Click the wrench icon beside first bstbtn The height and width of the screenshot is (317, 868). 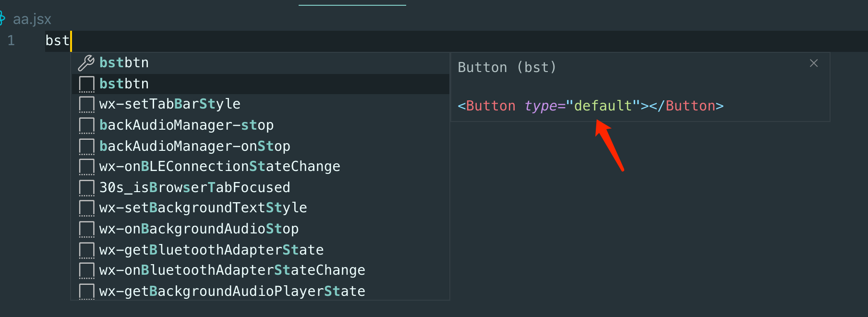(x=86, y=63)
